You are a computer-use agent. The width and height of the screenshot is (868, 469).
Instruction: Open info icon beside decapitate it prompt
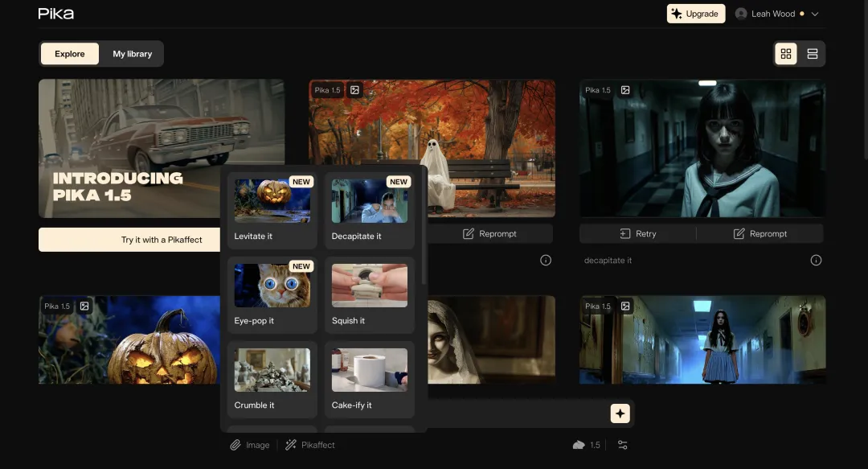[816, 260]
